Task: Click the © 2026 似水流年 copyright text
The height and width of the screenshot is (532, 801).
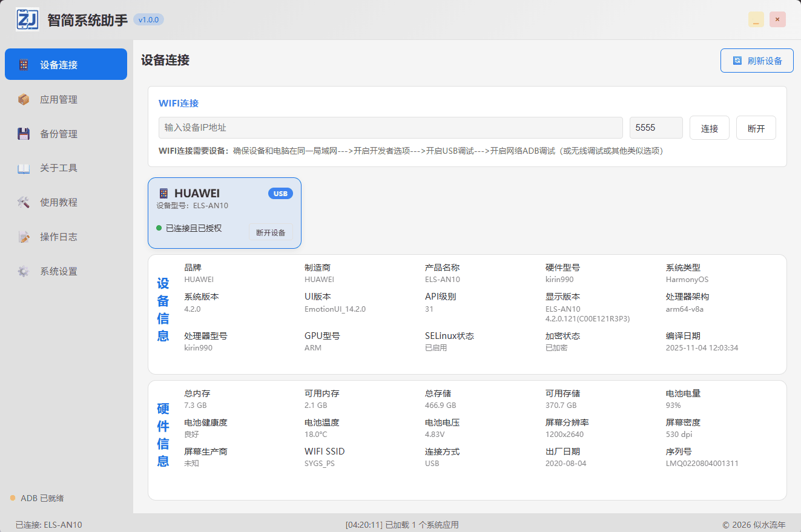Action: [754, 525]
